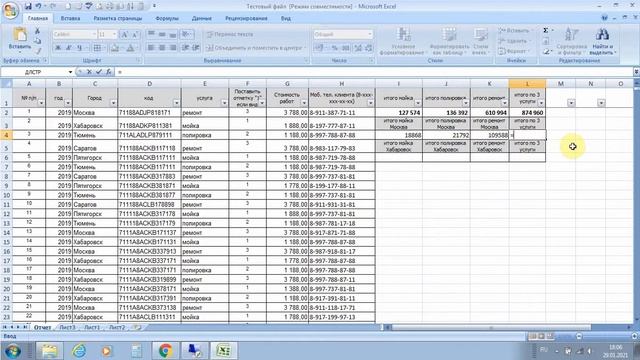Viewport: 640px width, 360px height.
Task: Increase the cell indent
Action: (196, 48)
